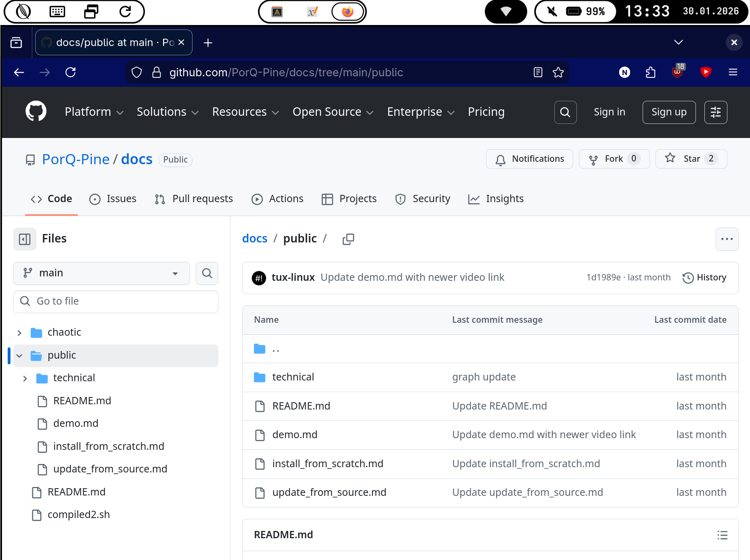
Task: Bookmark the page with the star icon
Action: tap(558, 73)
